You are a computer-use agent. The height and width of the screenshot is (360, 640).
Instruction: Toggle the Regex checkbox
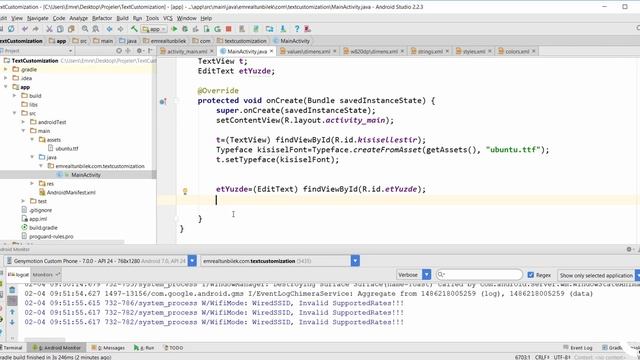click(531, 275)
